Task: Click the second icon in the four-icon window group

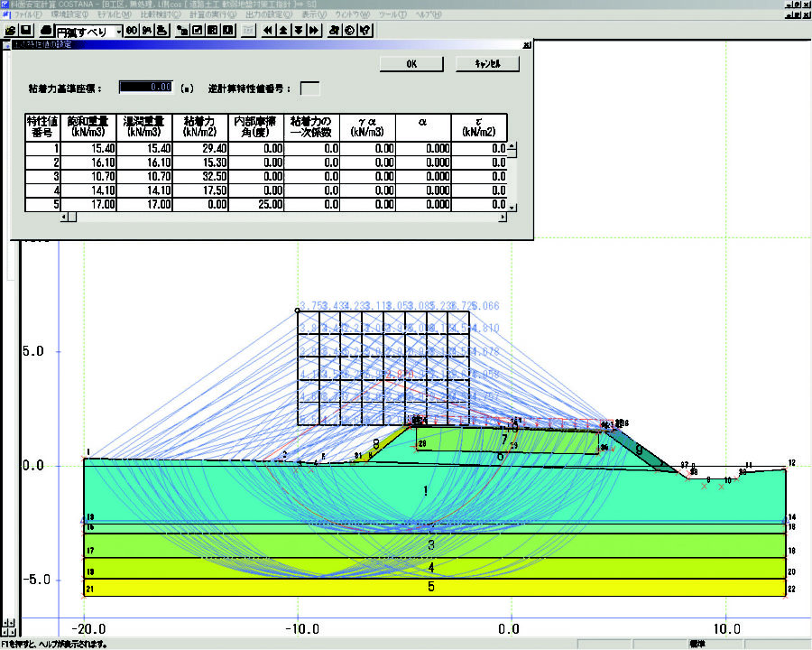Action: (x=198, y=31)
